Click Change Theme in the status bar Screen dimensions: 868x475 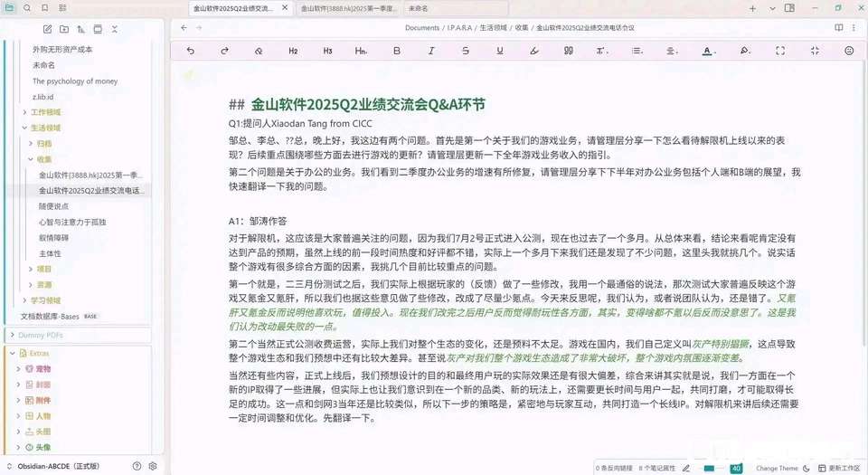[777, 468]
